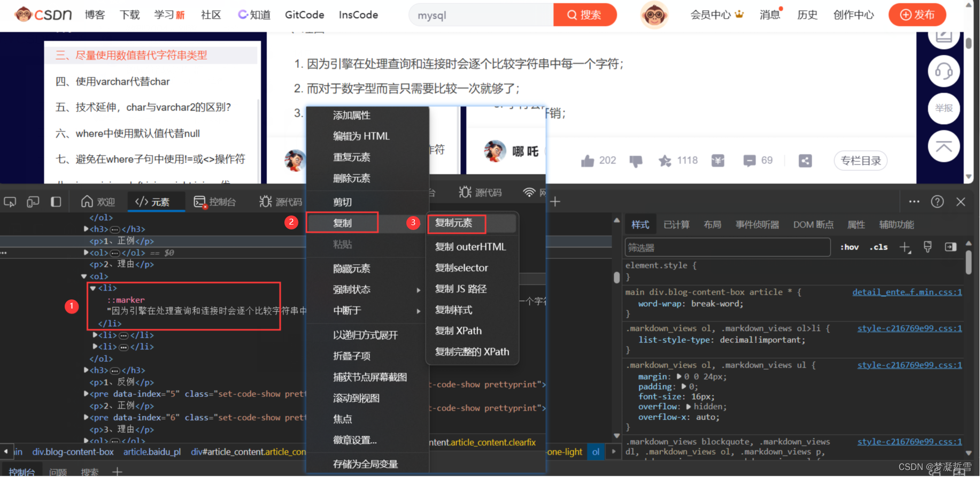Screen dimensions: 980x477
Task: Collapse the expanded li node triangle
Action: pyautogui.click(x=93, y=288)
